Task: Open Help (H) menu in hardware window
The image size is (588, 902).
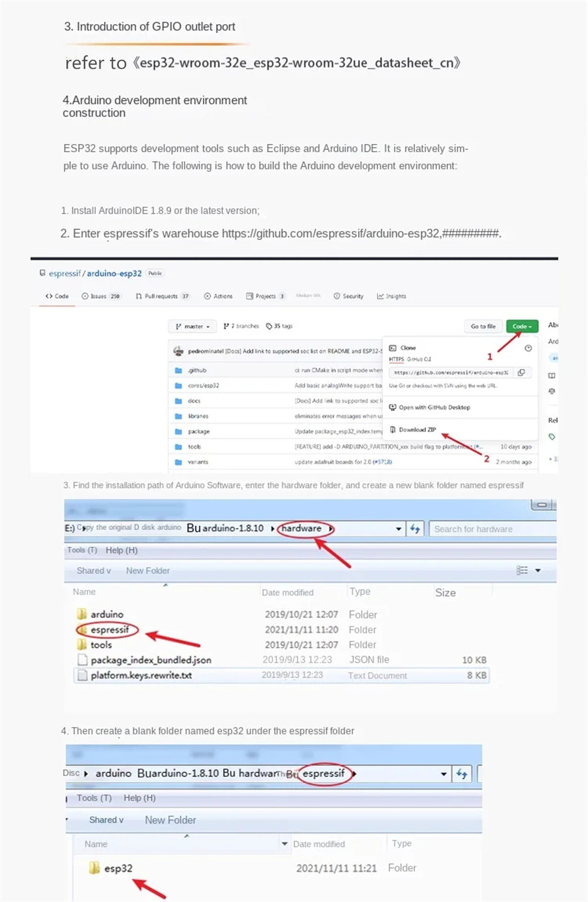Action: pyautogui.click(x=122, y=550)
